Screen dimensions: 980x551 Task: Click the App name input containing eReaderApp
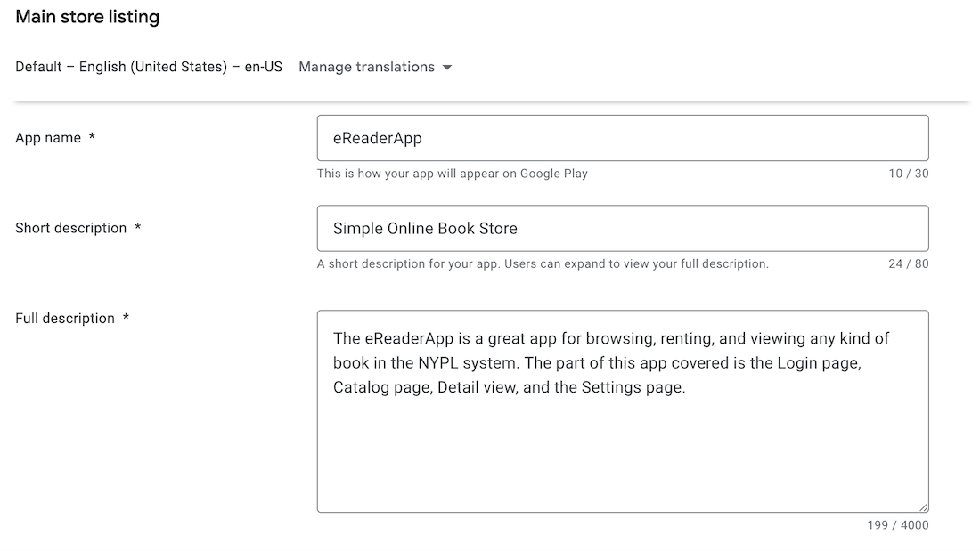click(x=622, y=138)
